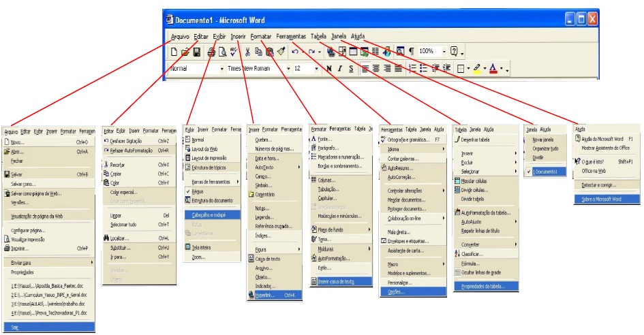Click the Decrease indent icon

(x=435, y=69)
